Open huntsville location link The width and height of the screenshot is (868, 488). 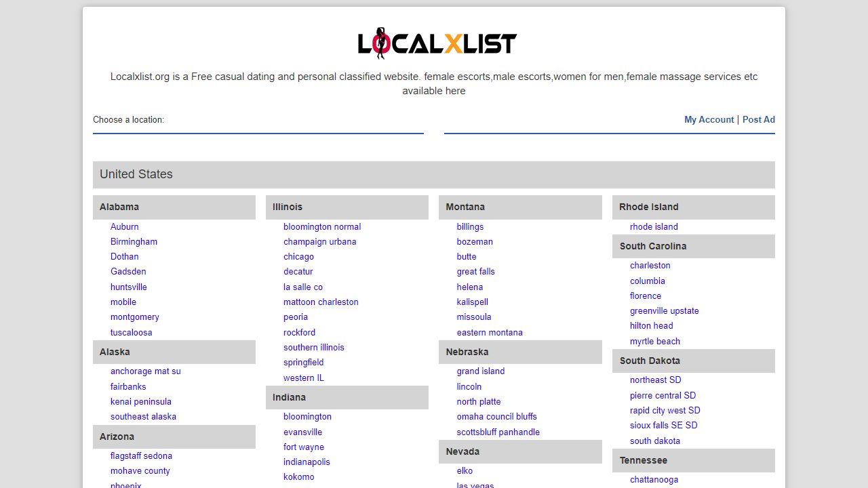point(129,287)
